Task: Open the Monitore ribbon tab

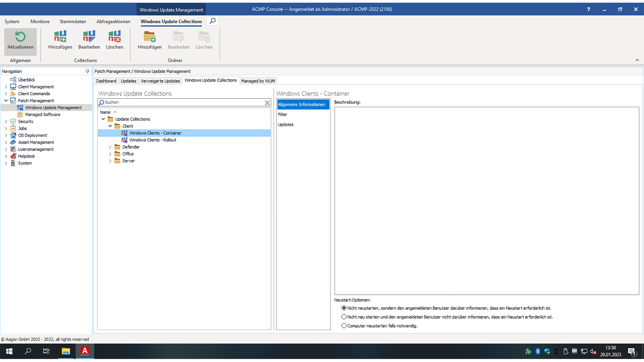Action: click(40, 21)
